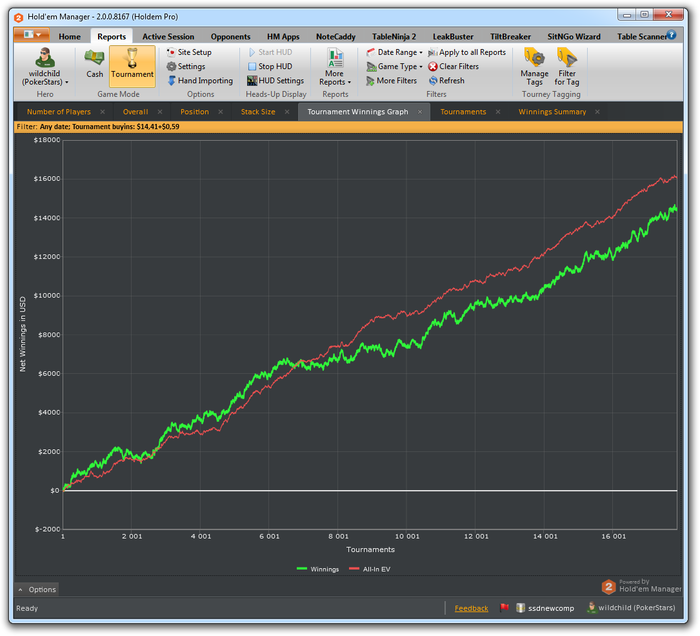The height and width of the screenshot is (636, 700).
Task: Click wildchild (PokerStars) in status bar
Action: click(x=632, y=608)
